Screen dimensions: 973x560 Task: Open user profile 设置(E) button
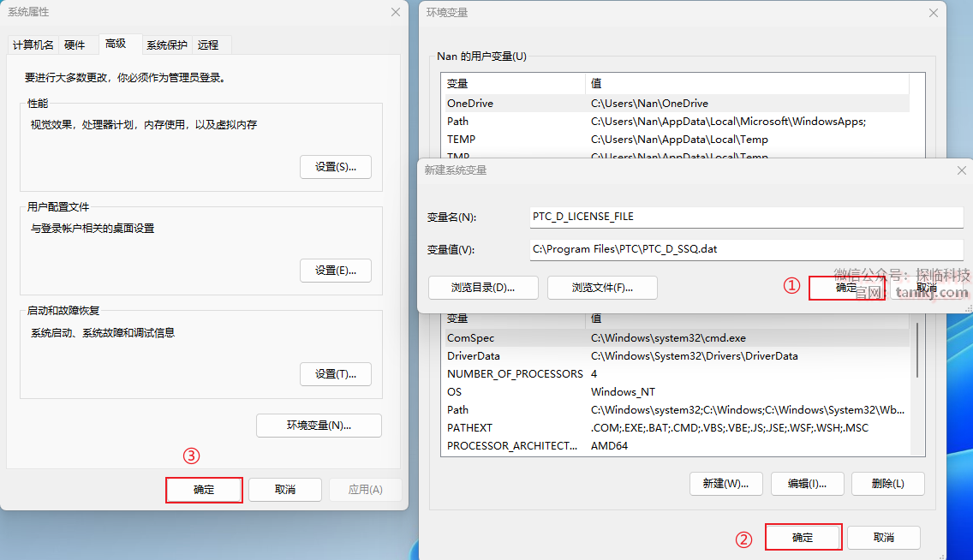335,271
